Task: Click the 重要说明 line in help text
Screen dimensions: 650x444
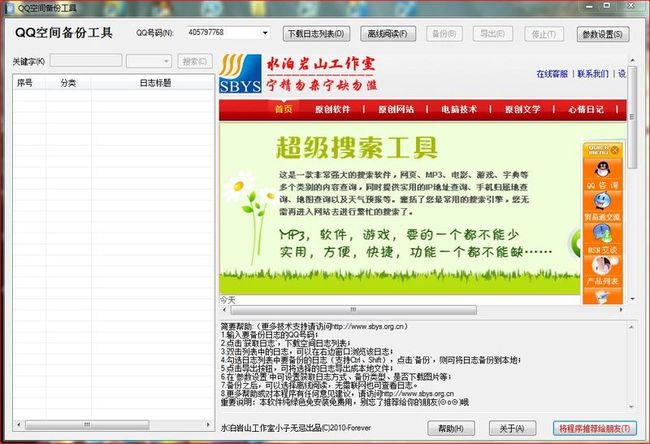Action: (x=344, y=402)
